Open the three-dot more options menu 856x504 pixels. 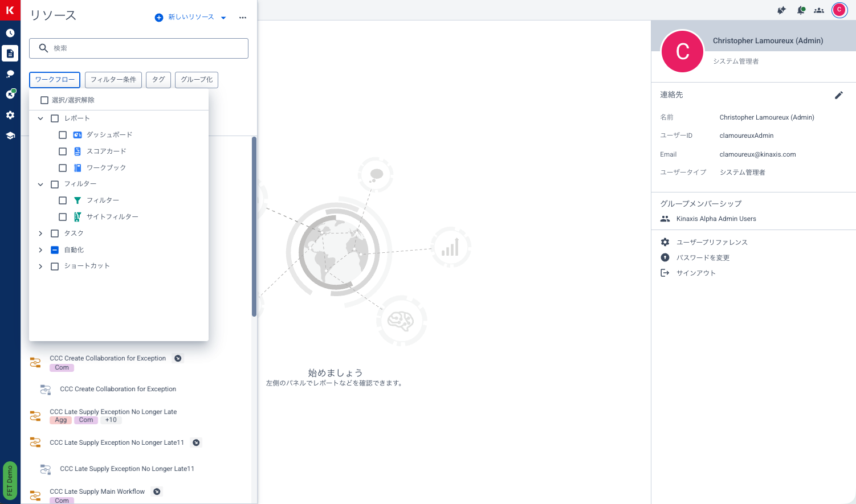243,18
